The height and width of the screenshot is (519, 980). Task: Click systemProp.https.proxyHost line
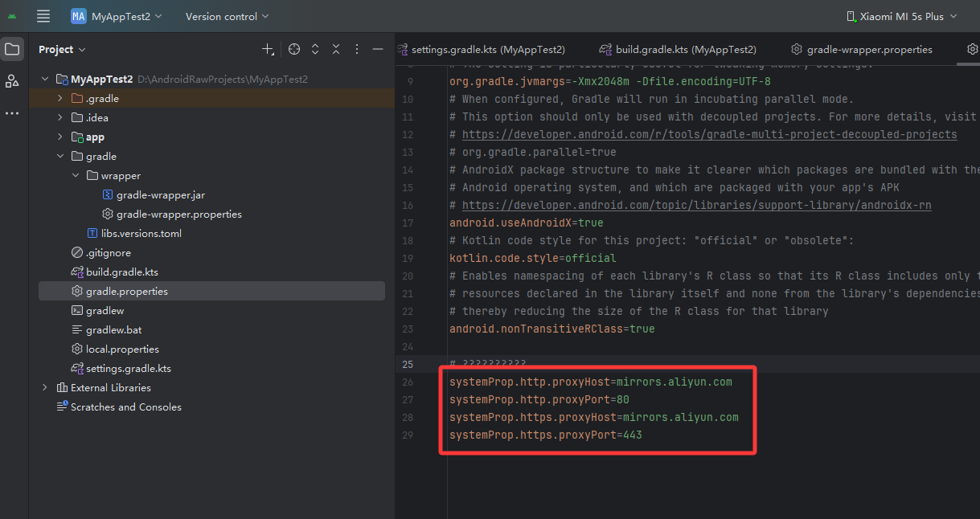tap(594, 418)
